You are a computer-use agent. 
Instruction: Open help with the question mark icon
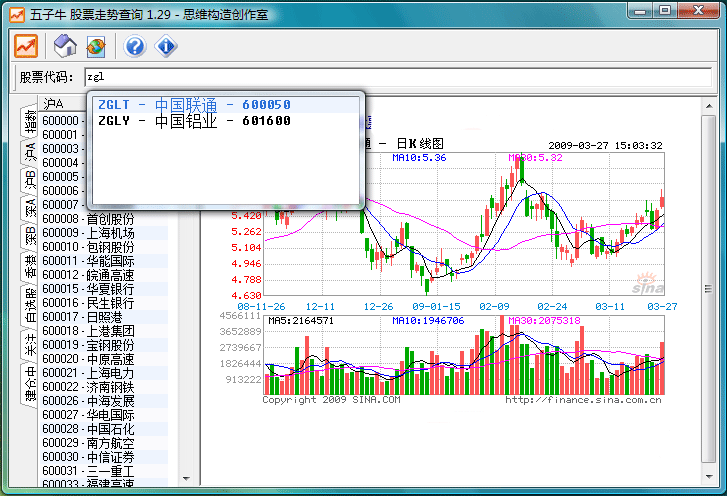tap(135, 46)
